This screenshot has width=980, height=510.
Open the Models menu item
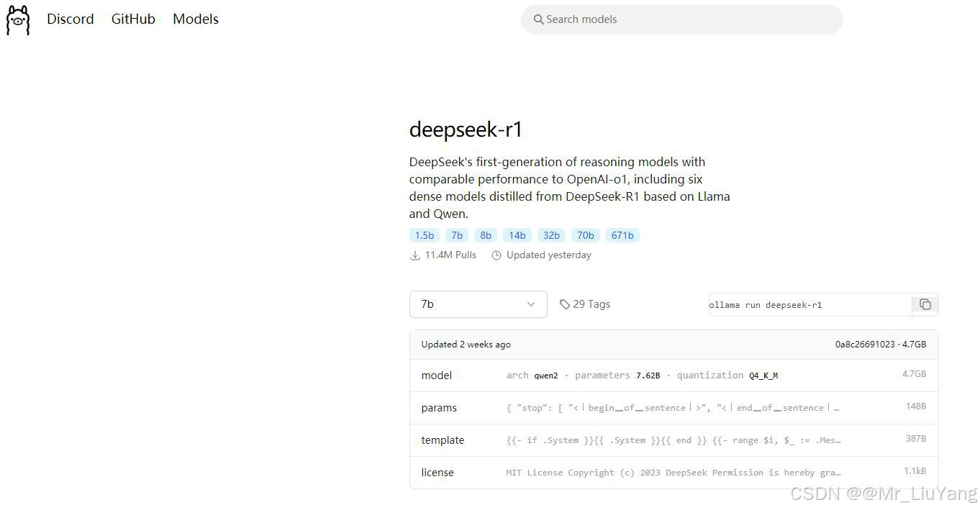coord(195,19)
